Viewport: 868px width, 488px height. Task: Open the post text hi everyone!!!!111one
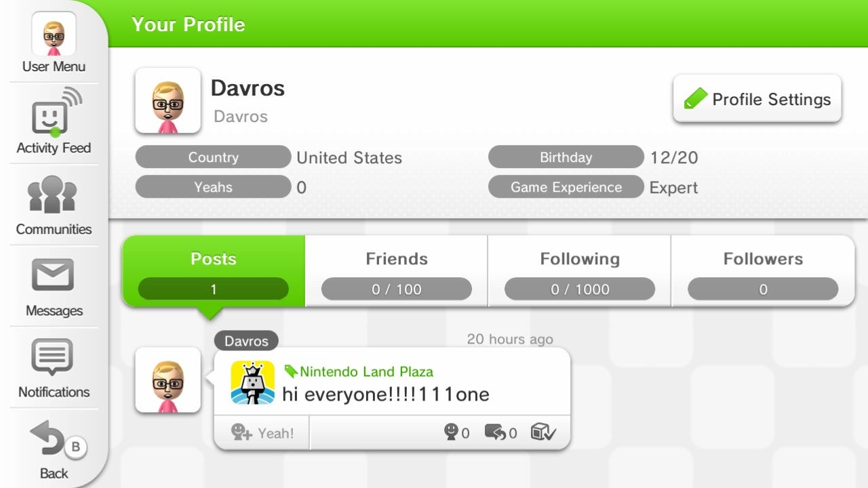point(385,394)
